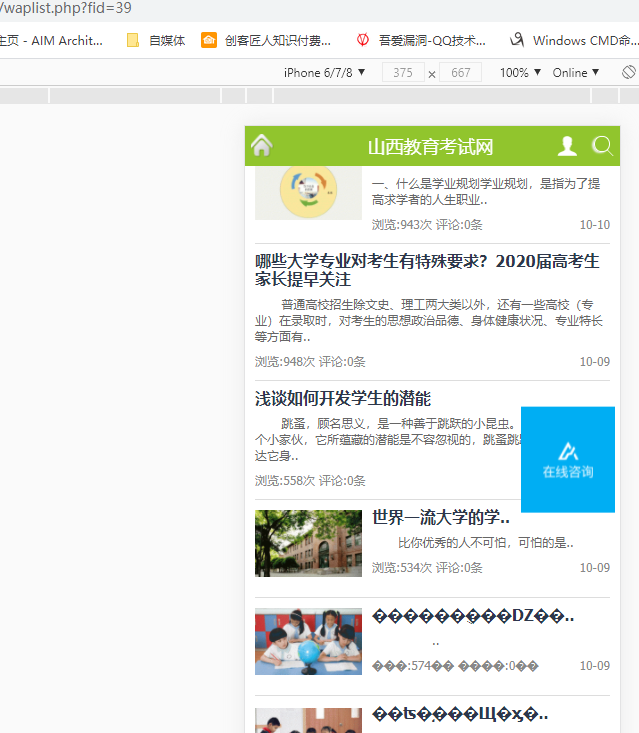Open the 创客匠人知识付费 bookmark
Screen dimensions: 639x733
click(x=266, y=41)
